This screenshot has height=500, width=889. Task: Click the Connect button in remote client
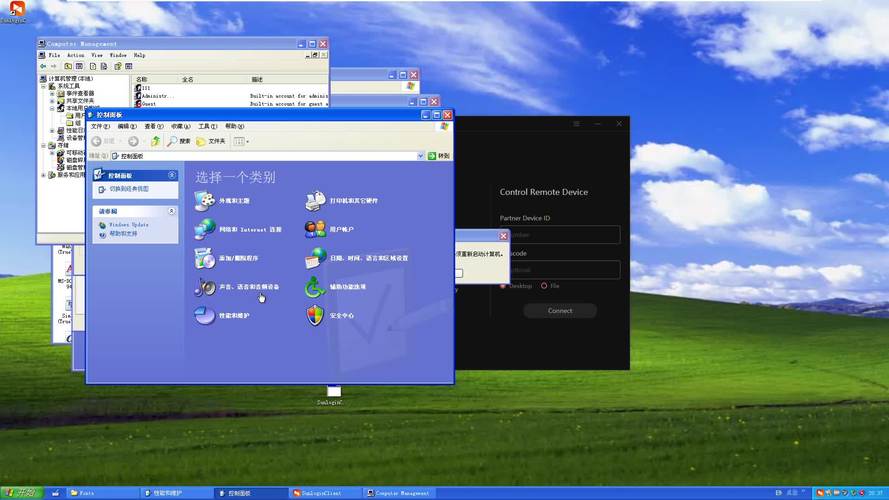tap(560, 311)
